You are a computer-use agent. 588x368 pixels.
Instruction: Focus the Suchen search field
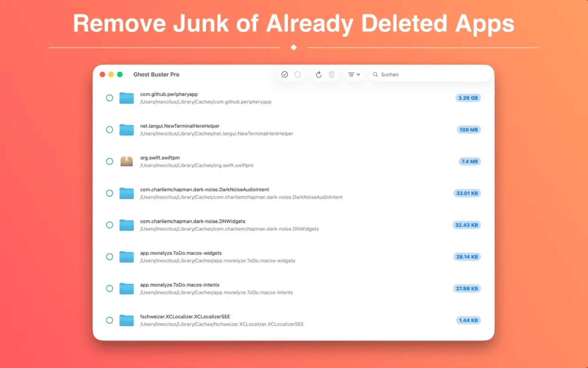coord(430,75)
